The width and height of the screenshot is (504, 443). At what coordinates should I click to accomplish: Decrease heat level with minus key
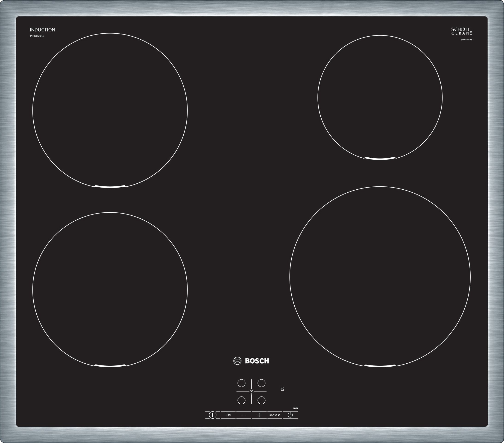[244, 415]
